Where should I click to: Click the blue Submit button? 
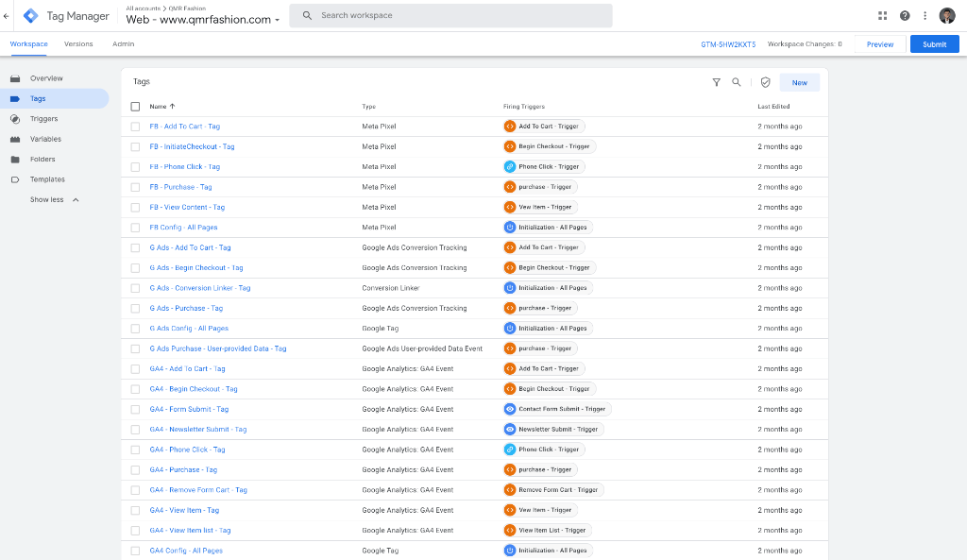click(x=934, y=44)
